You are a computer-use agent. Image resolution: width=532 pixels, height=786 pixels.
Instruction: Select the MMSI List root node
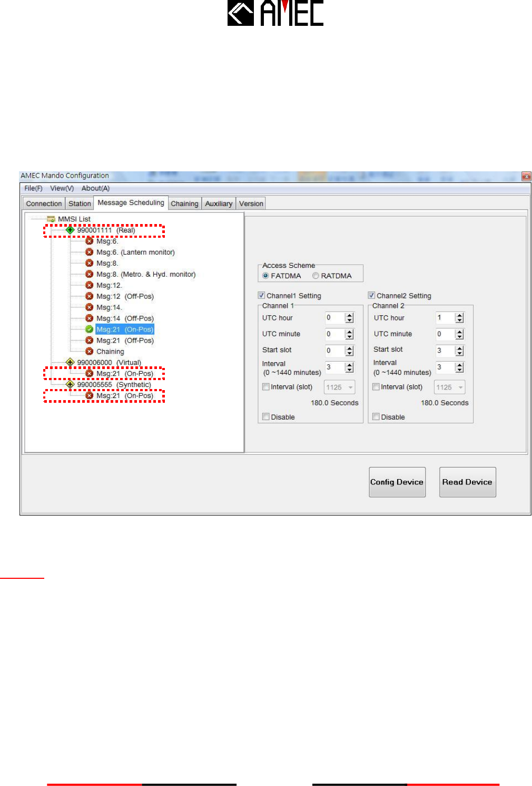[x=74, y=219]
